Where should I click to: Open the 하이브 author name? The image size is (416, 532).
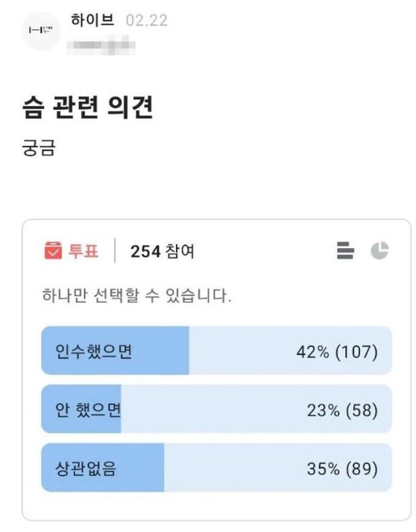click(x=92, y=19)
